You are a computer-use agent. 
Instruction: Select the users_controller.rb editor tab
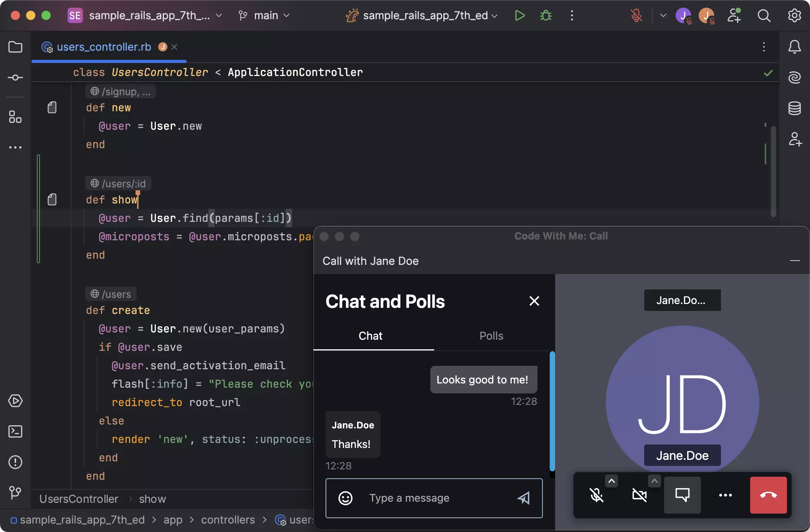104,47
